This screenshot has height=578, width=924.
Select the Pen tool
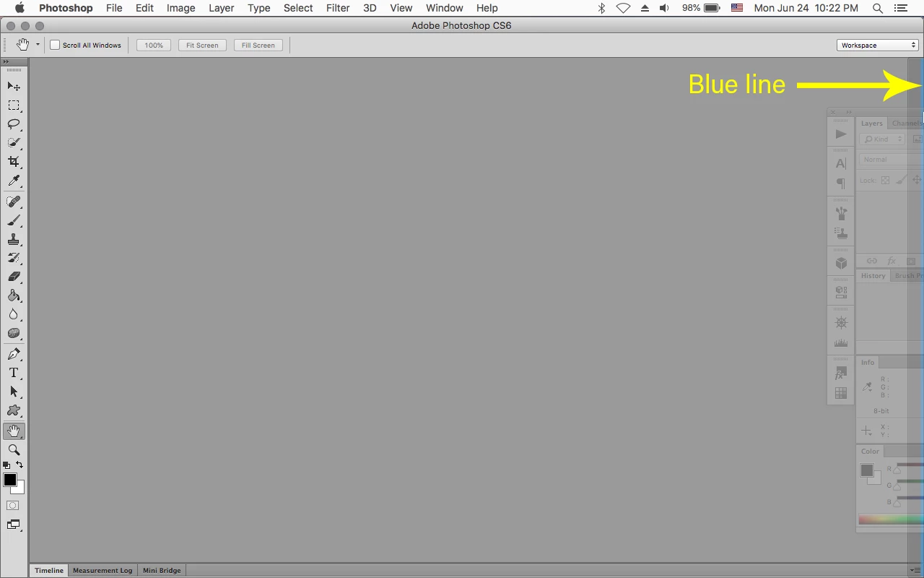pyautogui.click(x=14, y=354)
